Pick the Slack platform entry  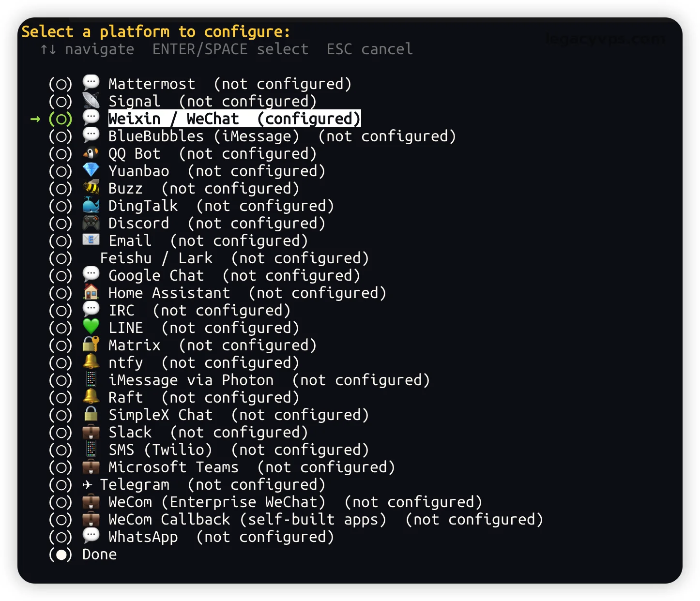130,432
